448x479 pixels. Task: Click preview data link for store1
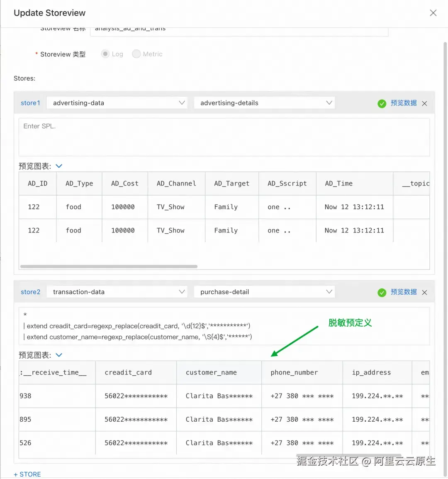(404, 103)
